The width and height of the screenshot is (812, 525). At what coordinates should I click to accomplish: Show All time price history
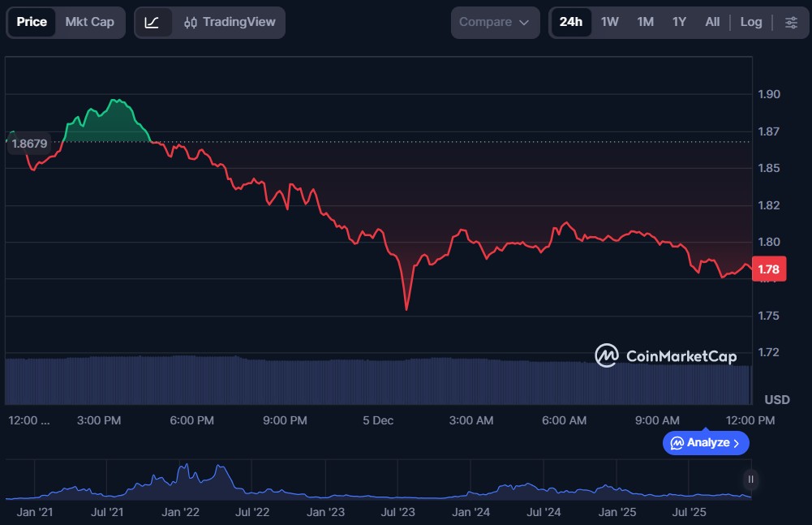(711, 22)
